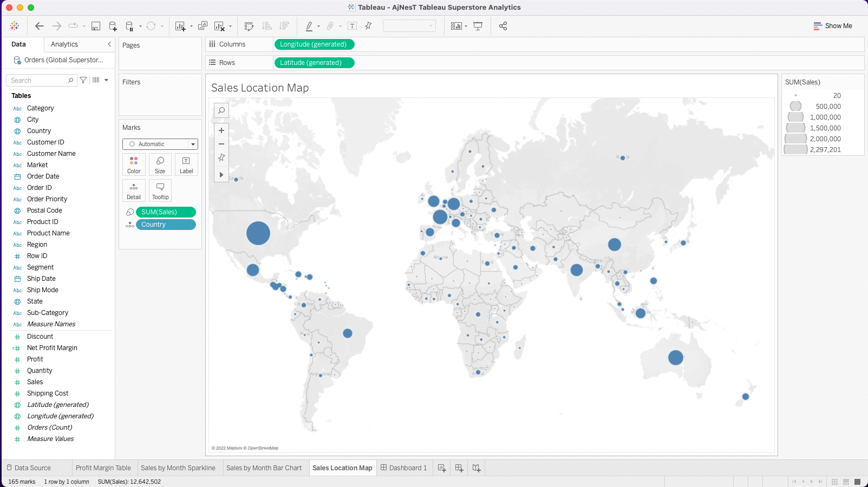Open the Automatic mark type dropdown
Viewport: 868px width, 487px height.
click(160, 144)
